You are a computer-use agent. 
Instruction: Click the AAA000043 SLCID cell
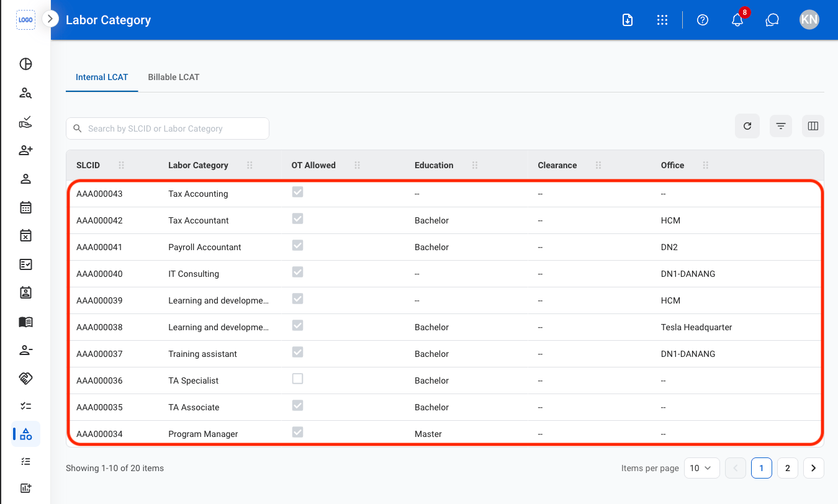pos(99,194)
